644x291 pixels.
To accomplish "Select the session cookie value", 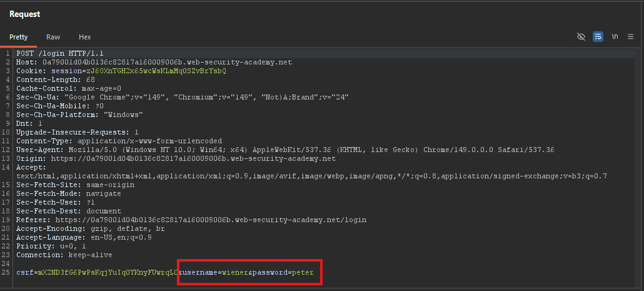I will click(156, 71).
